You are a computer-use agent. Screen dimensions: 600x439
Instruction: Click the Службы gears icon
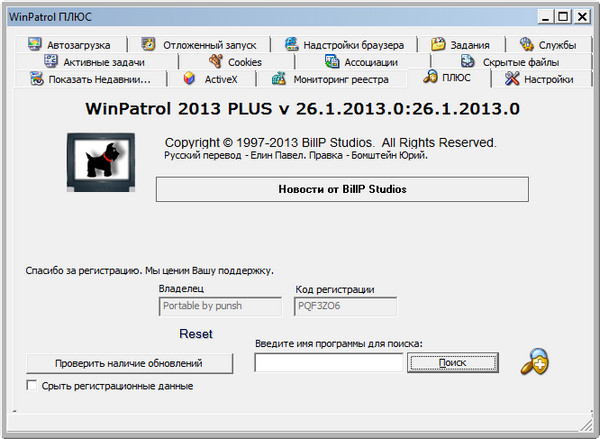point(527,44)
